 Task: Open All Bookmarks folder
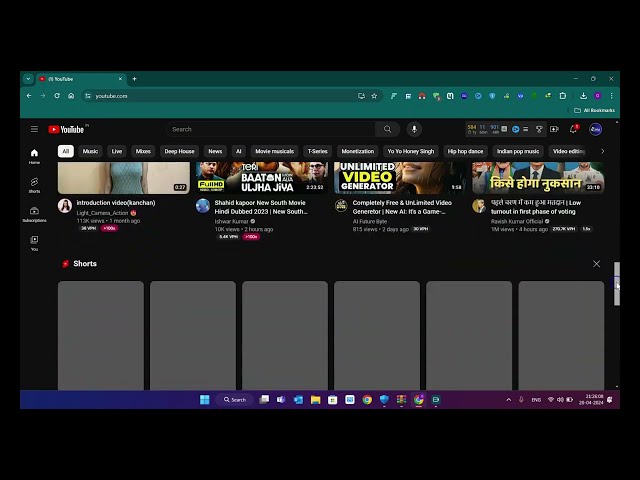(594, 110)
